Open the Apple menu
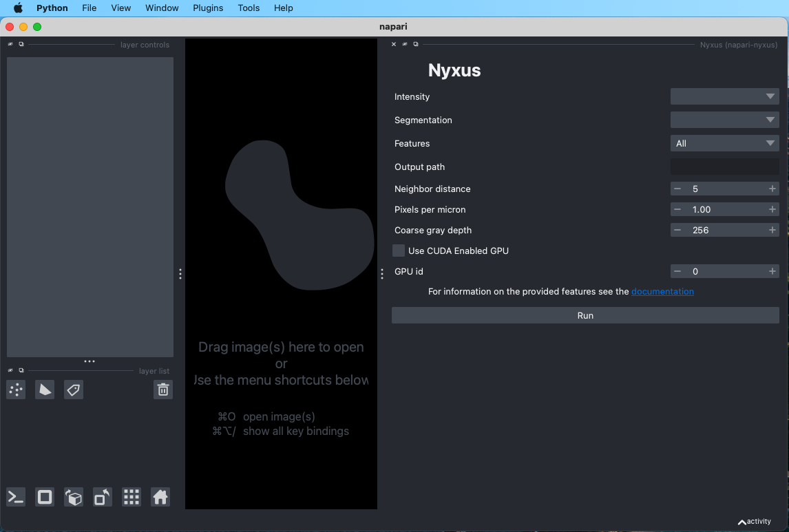Image resolution: width=789 pixels, height=532 pixels. [x=18, y=8]
